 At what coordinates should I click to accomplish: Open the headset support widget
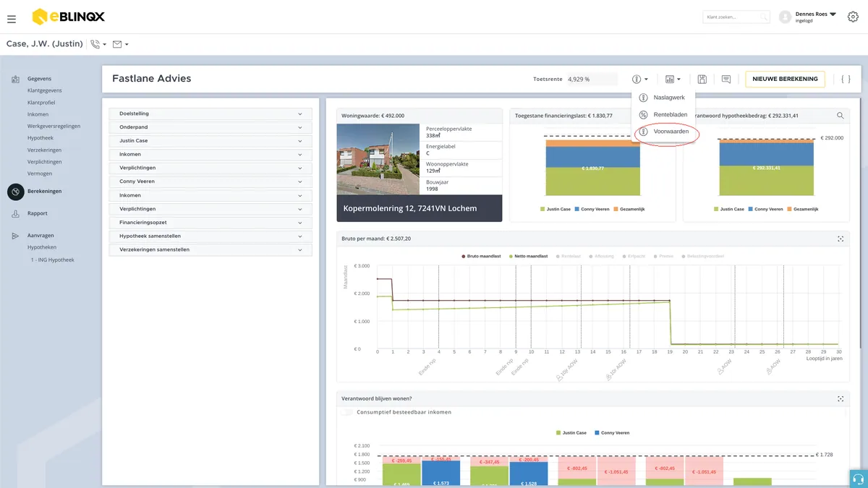coord(859,479)
